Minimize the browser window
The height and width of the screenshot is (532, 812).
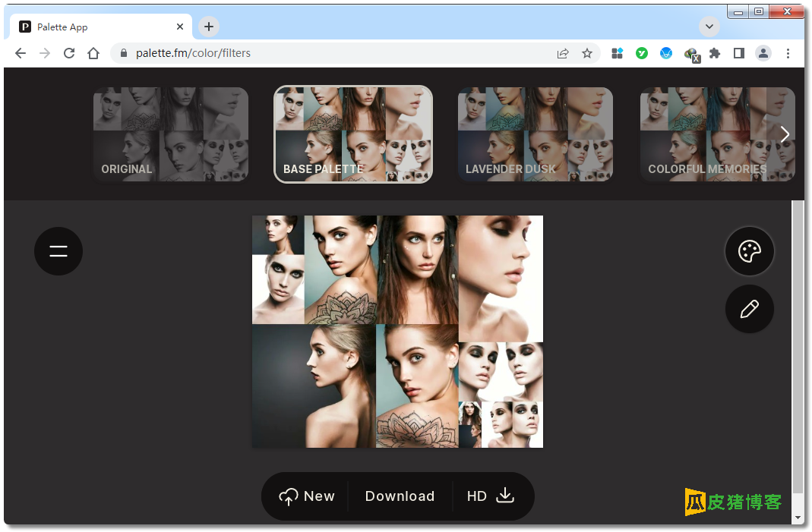738,11
